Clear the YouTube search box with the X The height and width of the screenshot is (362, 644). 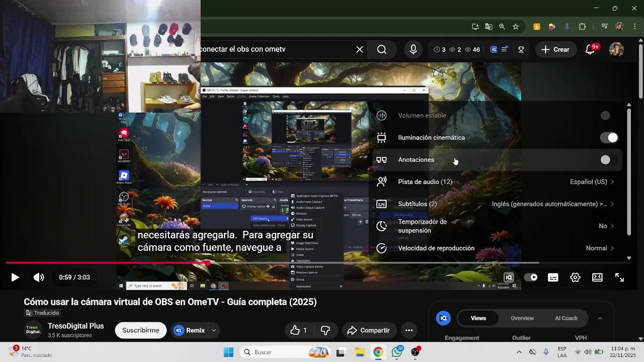tap(360, 49)
